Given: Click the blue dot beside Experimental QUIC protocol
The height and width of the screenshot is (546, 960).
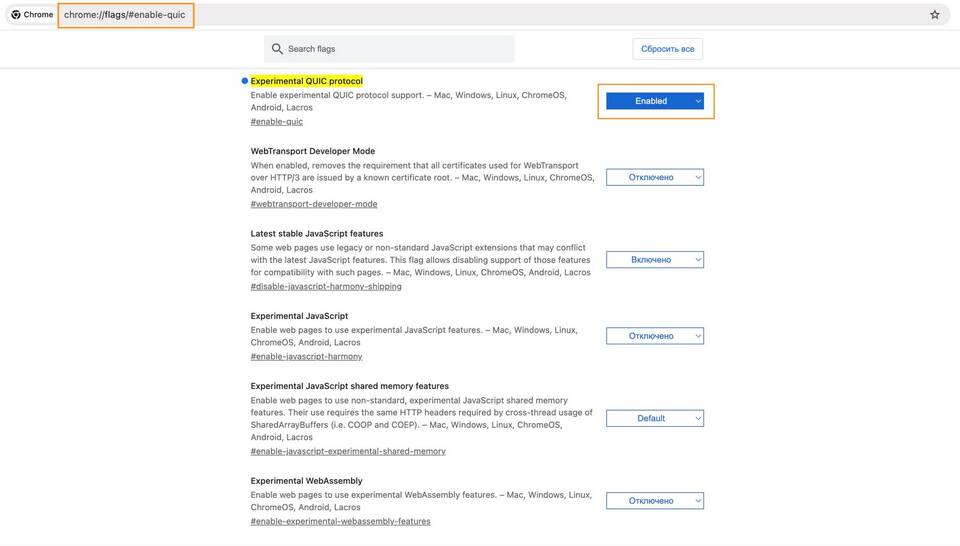Looking at the screenshot, I should coord(244,81).
